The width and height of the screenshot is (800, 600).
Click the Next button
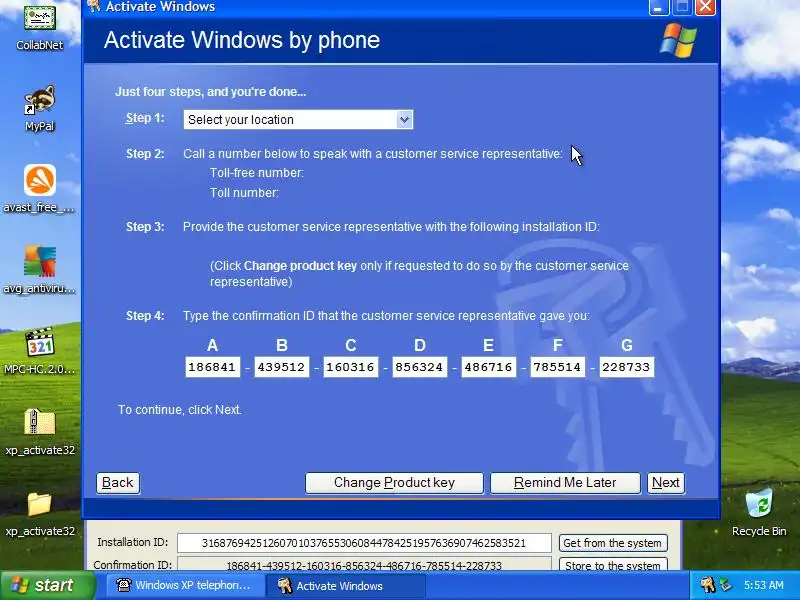[665, 483]
